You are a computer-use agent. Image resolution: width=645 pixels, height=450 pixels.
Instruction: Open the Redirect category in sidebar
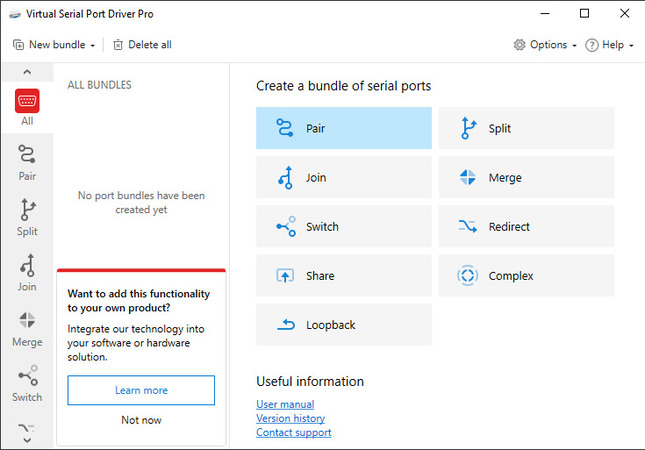click(27, 428)
